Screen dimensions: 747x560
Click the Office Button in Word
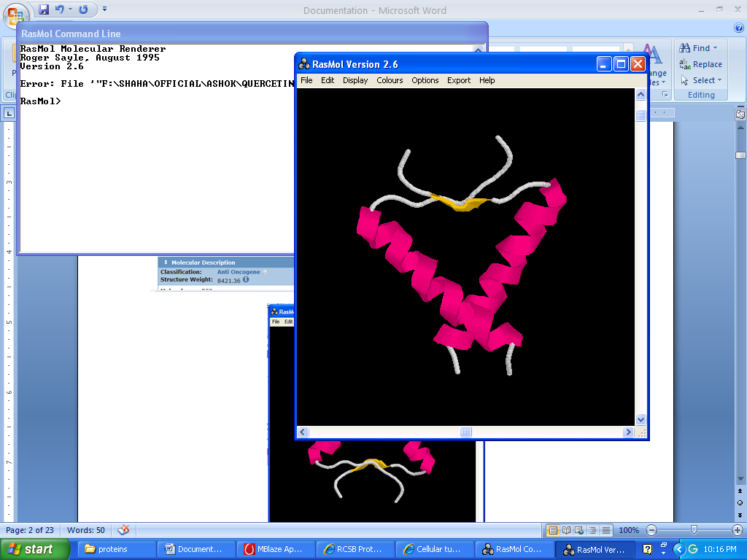pyautogui.click(x=15, y=15)
